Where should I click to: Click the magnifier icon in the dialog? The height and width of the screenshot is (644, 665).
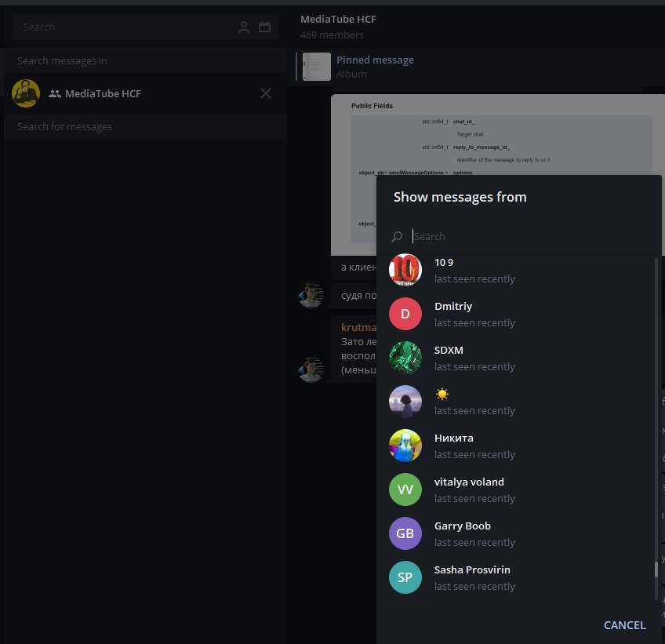point(397,236)
